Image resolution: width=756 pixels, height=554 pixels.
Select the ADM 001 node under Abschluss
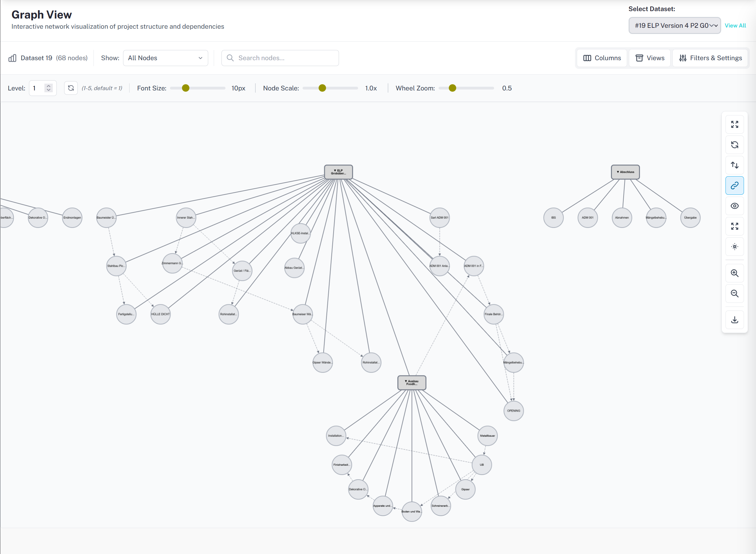click(x=588, y=218)
